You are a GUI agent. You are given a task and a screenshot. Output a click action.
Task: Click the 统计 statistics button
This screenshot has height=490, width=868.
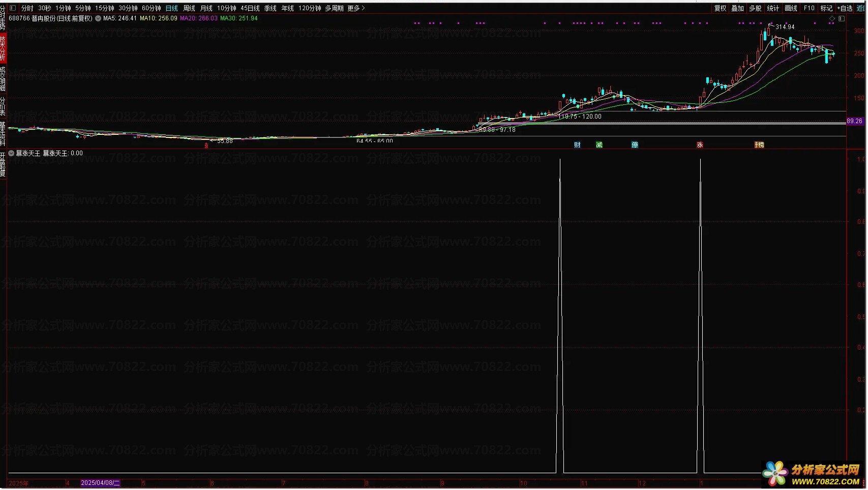(773, 8)
